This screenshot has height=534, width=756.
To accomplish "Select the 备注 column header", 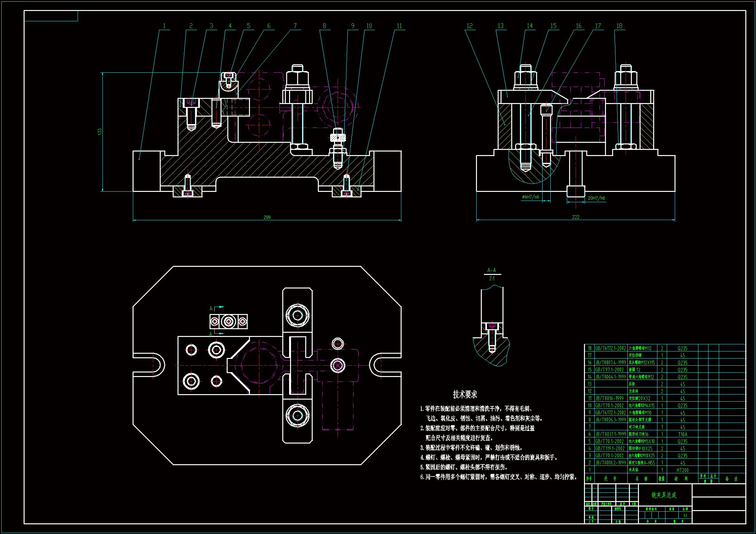I will pyautogui.click(x=731, y=479).
